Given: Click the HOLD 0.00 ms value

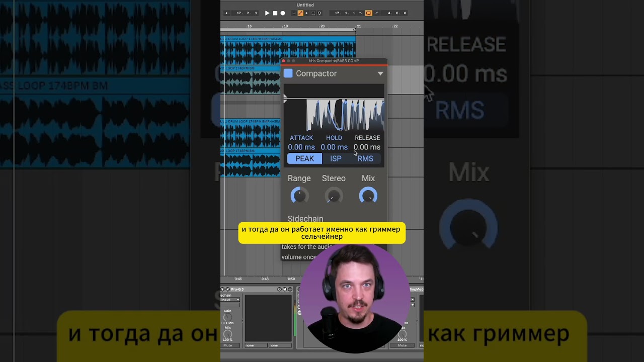Looking at the screenshot, I should tap(334, 147).
